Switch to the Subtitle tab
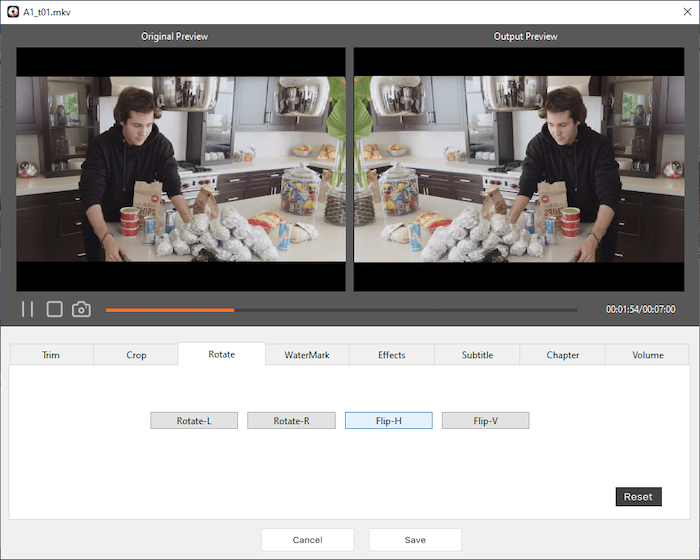This screenshot has width=700, height=560. click(x=477, y=355)
